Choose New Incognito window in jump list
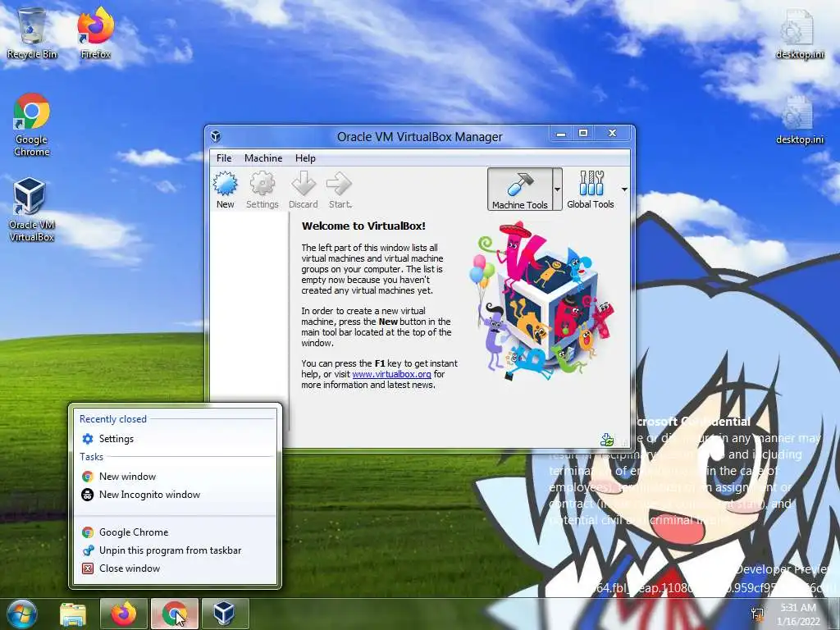This screenshot has width=840, height=630. tap(176, 495)
